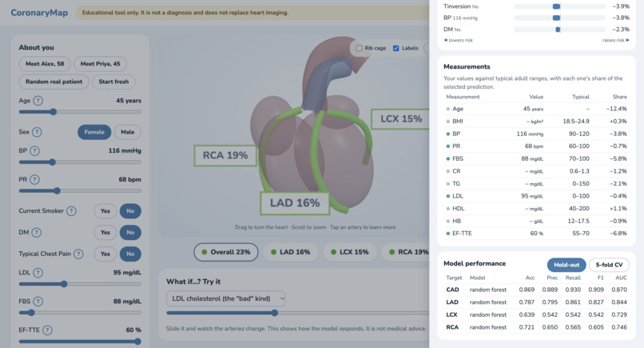The height and width of the screenshot is (348, 644).
Task: Click the Age row in Measurements
Action: pyautogui.click(x=536, y=109)
